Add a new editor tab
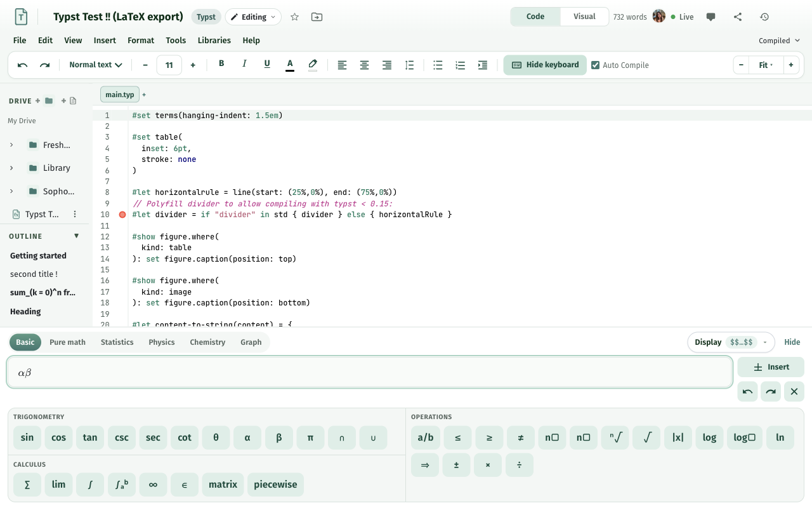 click(x=144, y=95)
